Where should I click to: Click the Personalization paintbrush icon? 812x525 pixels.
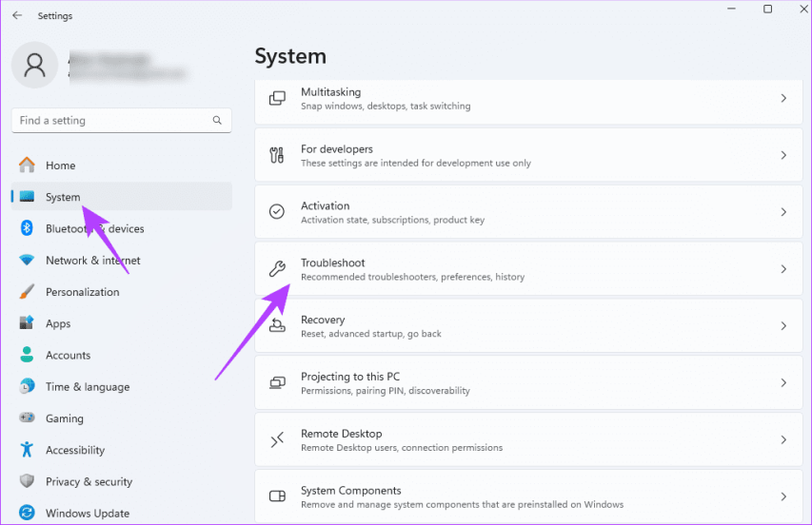click(x=28, y=292)
